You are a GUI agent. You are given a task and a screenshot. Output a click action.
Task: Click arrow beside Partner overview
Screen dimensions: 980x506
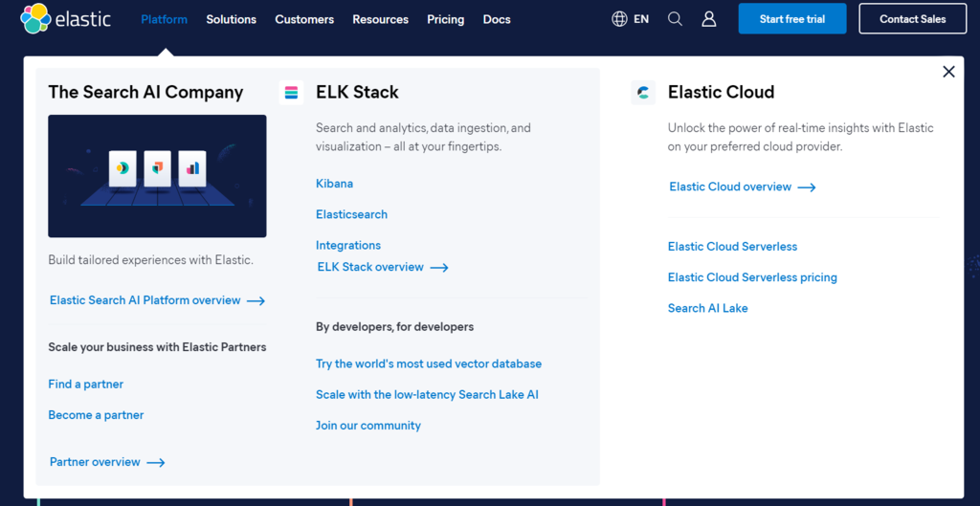(x=156, y=463)
